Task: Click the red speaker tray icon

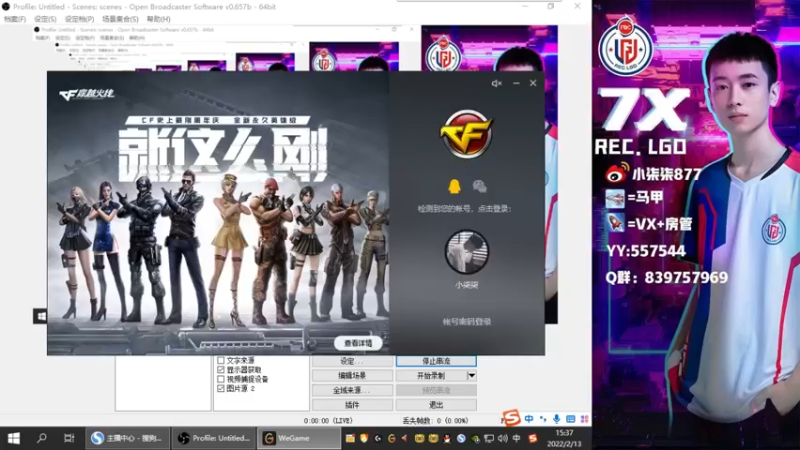Action: click(405, 438)
